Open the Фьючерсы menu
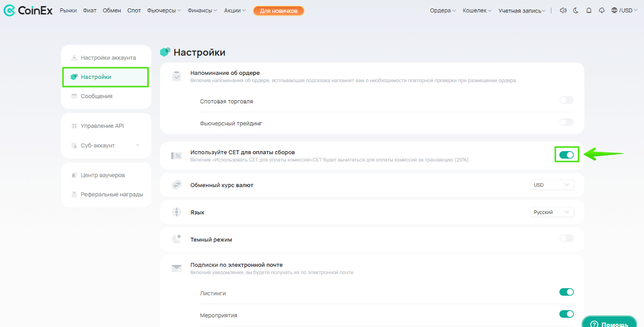644x327 pixels. click(164, 10)
